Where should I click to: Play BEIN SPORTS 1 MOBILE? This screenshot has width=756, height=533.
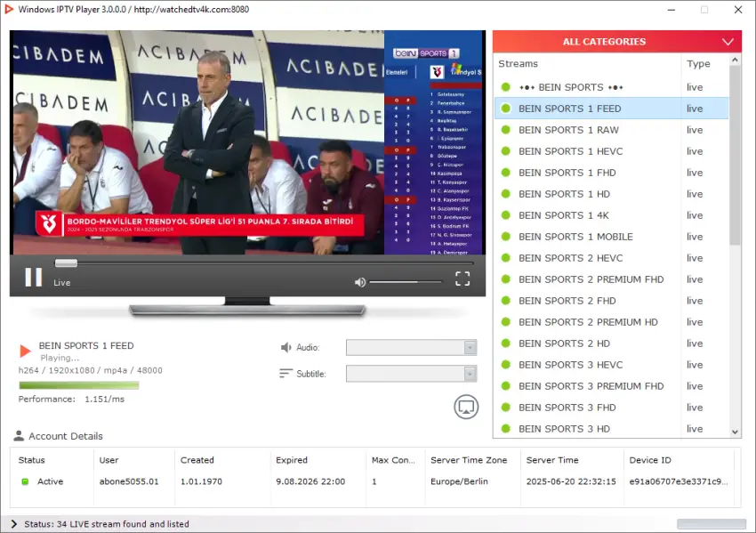(611, 237)
